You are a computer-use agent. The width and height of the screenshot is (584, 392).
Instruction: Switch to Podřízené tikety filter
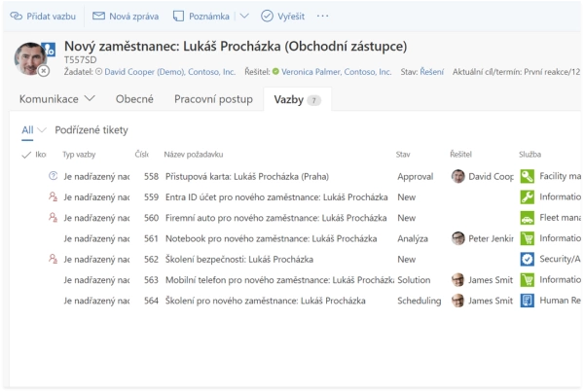tap(91, 130)
